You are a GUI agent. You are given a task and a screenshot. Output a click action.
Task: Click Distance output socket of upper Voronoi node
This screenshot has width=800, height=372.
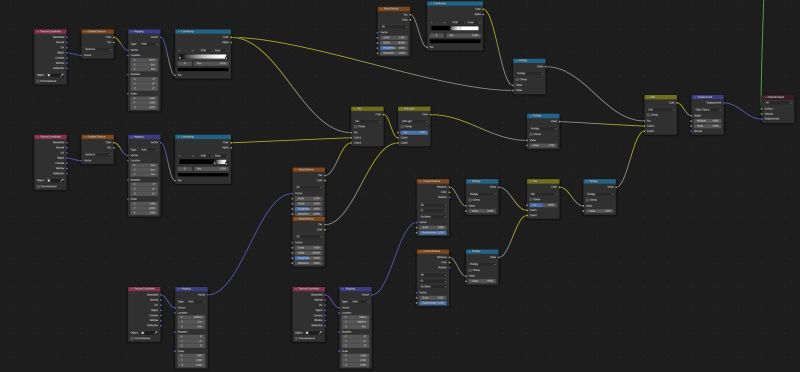pos(449,187)
